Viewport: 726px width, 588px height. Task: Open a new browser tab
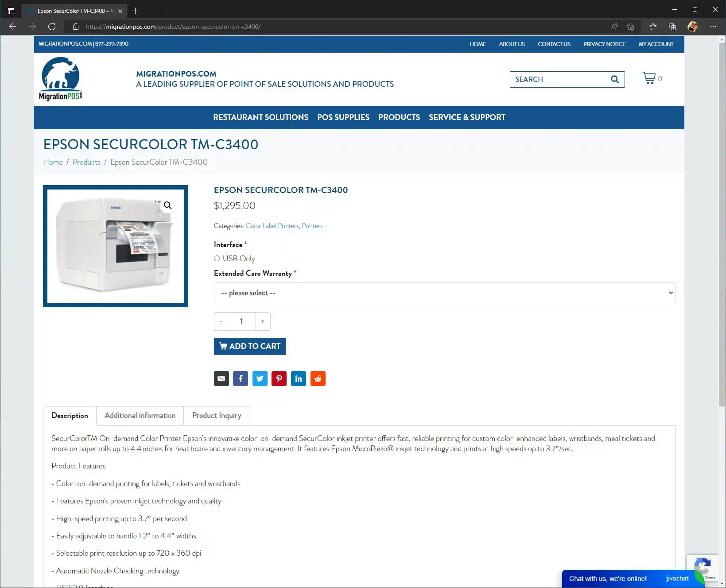tap(136, 11)
